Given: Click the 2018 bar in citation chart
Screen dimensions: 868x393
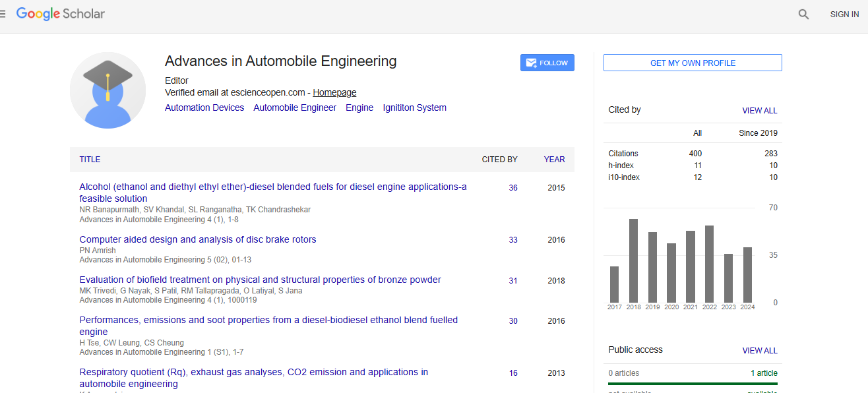Looking at the screenshot, I should [633, 260].
